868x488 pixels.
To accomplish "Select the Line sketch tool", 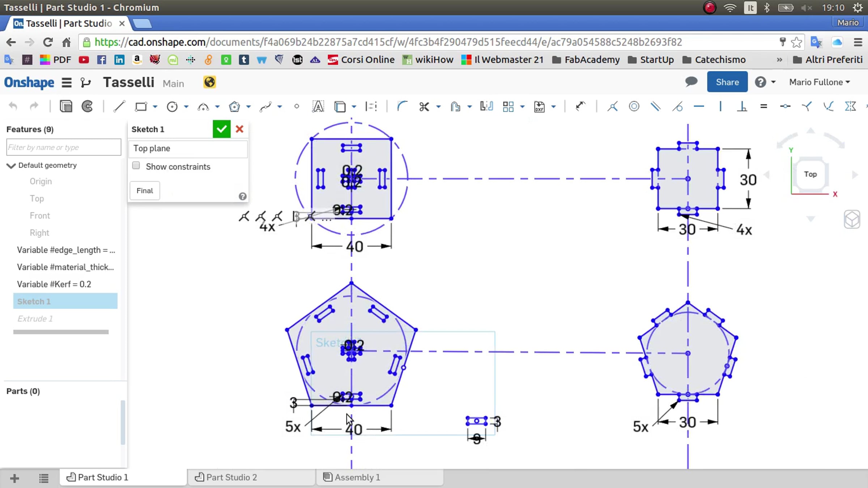I will pyautogui.click(x=119, y=106).
